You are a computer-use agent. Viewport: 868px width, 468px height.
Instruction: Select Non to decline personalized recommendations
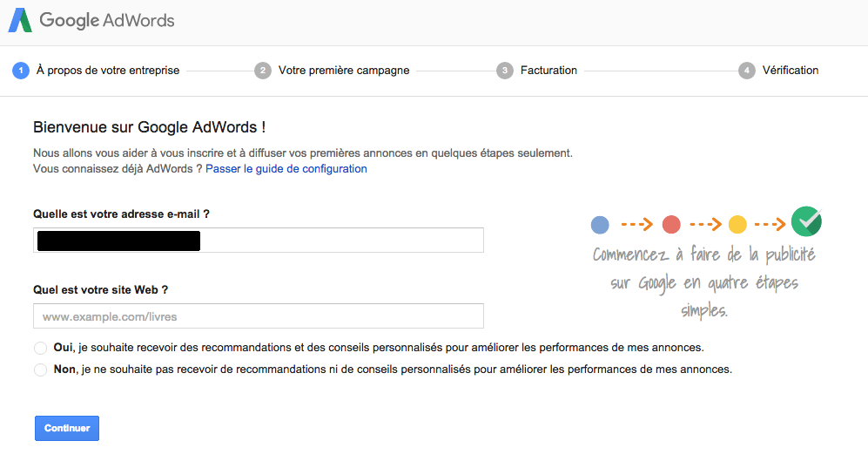[40, 370]
